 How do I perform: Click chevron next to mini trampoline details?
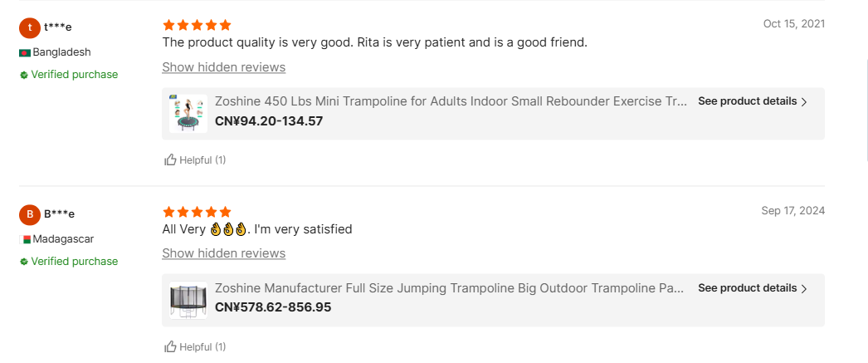(804, 102)
